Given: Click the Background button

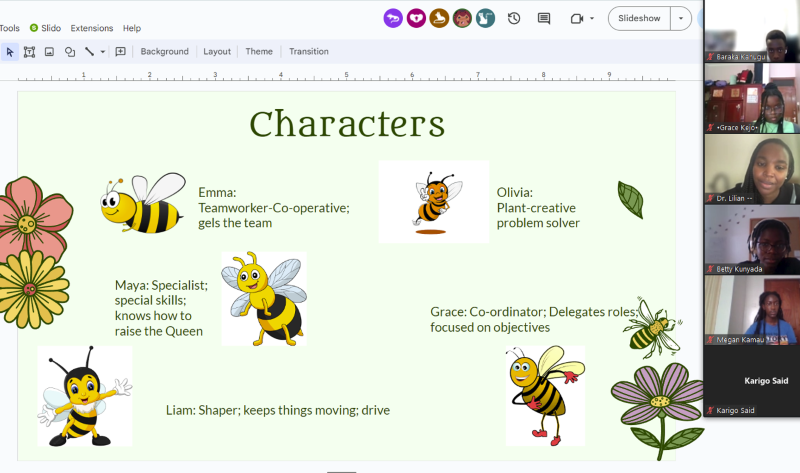Looking at the screenshot, I should pyautogui.click(x=164, y=51).
